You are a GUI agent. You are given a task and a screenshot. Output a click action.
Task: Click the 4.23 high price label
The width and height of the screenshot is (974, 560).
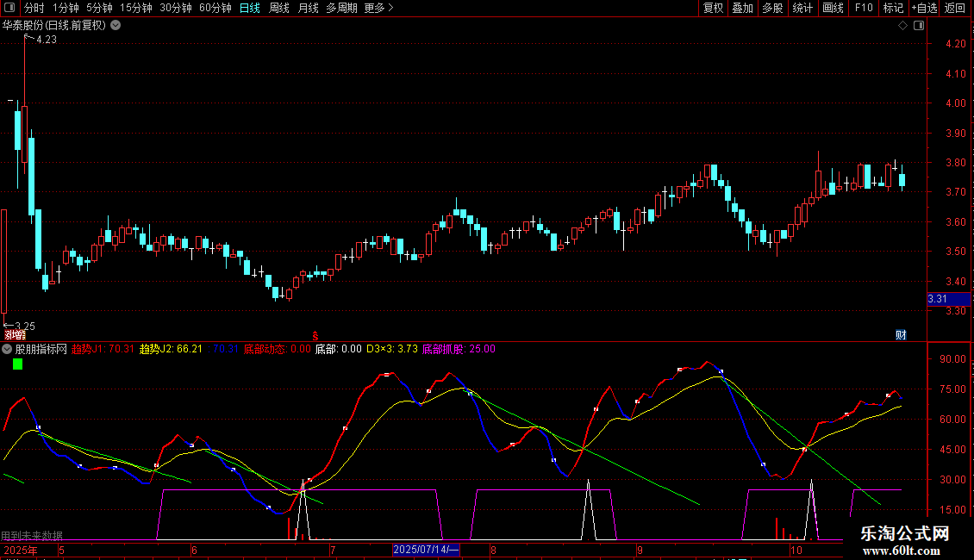(47, 40)
